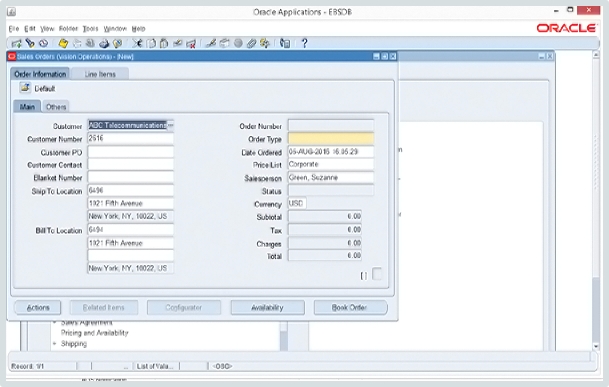Screen dimensions: 609x387
Task: Toggle the checkbox beside the brackets field
Action: coord(377,274)
